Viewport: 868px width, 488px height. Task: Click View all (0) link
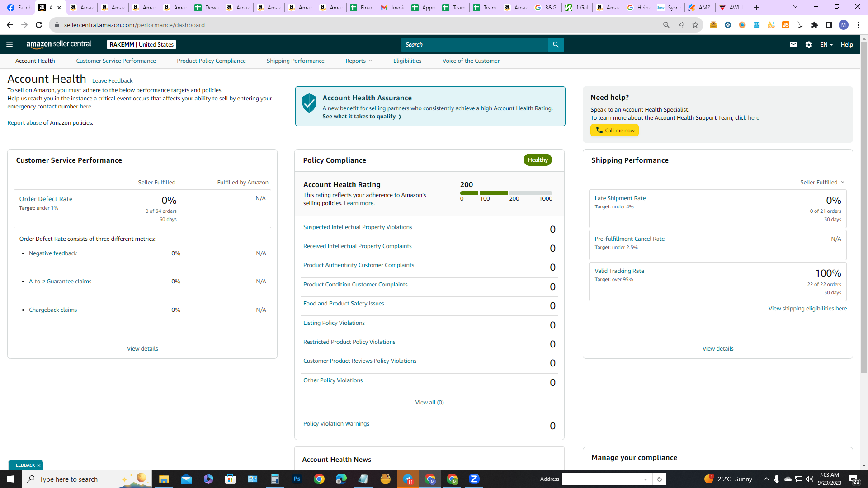coord(429,403)
